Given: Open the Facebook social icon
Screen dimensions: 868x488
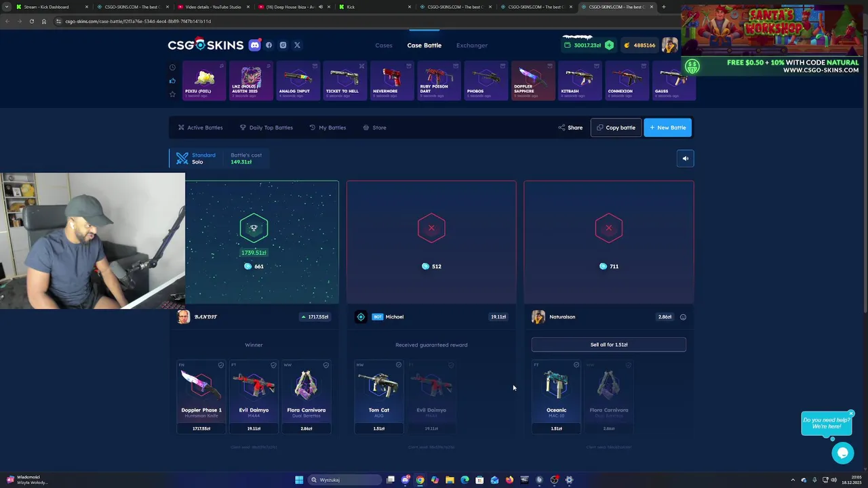Looking at the screenshot, I should tap(269, 45).
